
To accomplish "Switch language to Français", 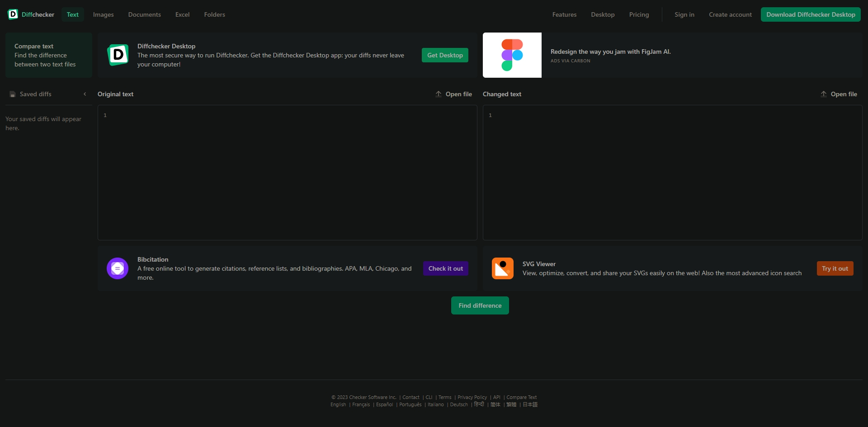I will (x=361, y=405).
